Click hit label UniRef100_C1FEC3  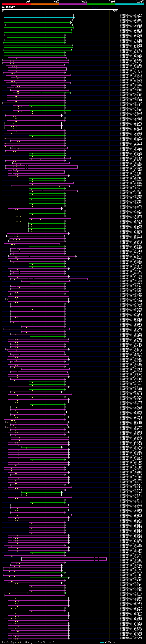point(131,37)
